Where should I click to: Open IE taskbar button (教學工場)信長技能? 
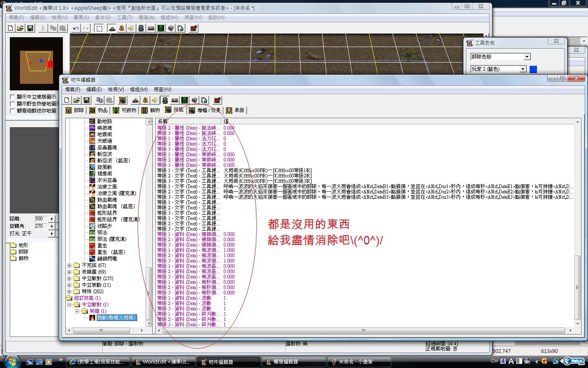tap(98, 362)
